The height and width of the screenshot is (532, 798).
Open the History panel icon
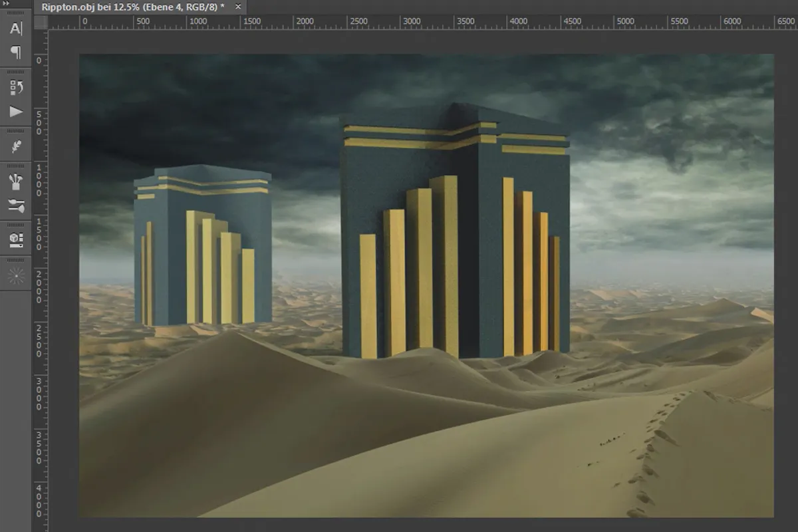point(16,87)
